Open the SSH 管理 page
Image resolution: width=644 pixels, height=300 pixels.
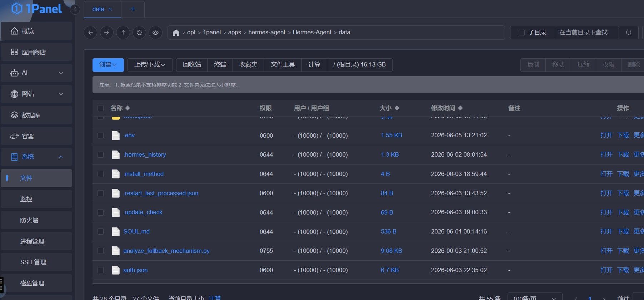(36, 262)
